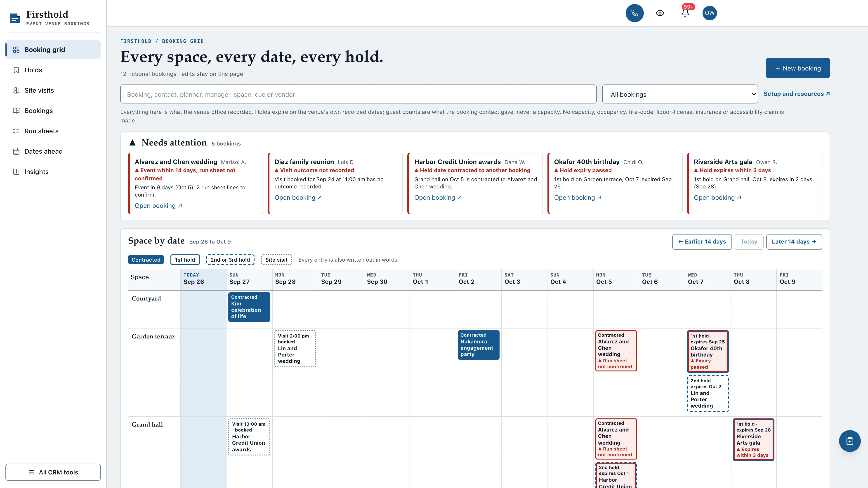Open Insights page

coord(53,172)
